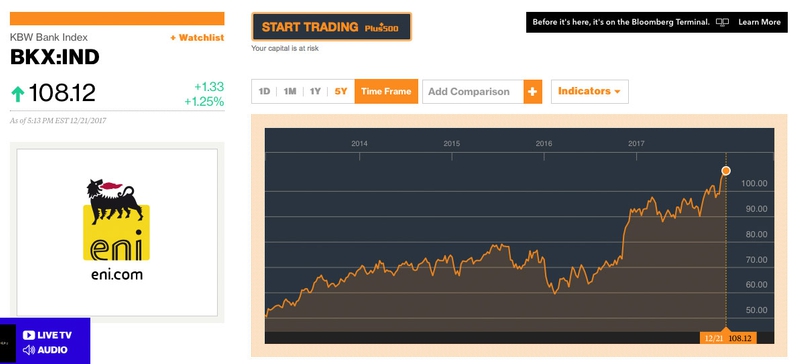
Task: Select the 1M time range
Action: 290,91
